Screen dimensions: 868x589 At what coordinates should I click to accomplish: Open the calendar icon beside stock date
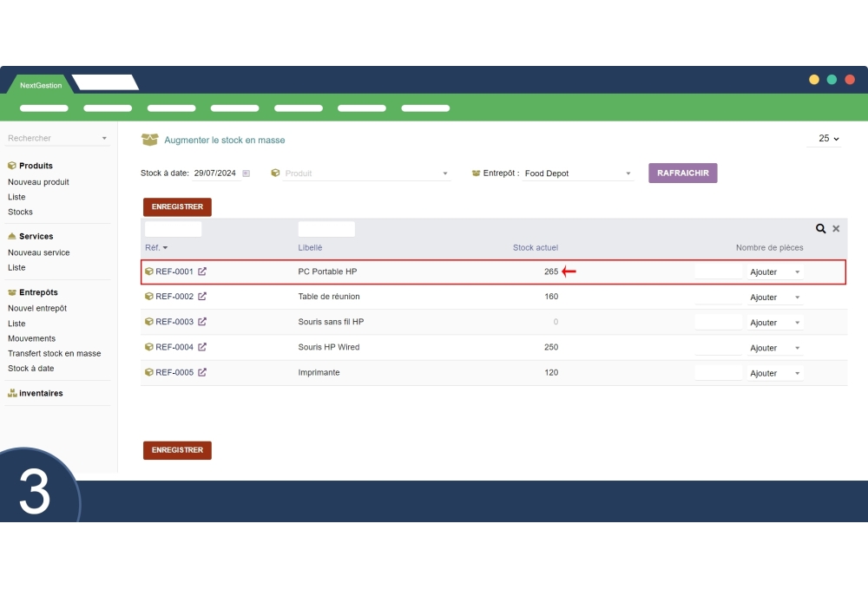[x=247, y=173]
